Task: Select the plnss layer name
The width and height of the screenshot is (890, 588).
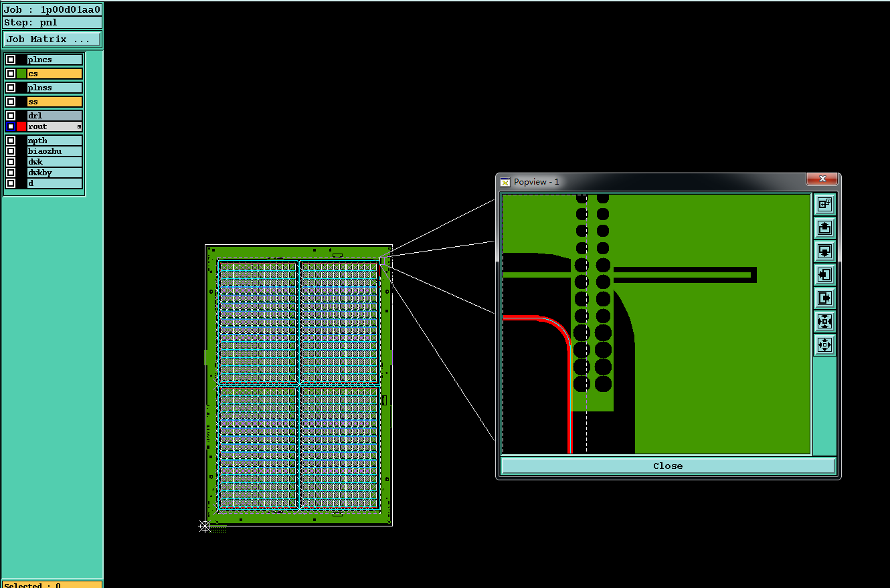Action: tap(55, 88)
